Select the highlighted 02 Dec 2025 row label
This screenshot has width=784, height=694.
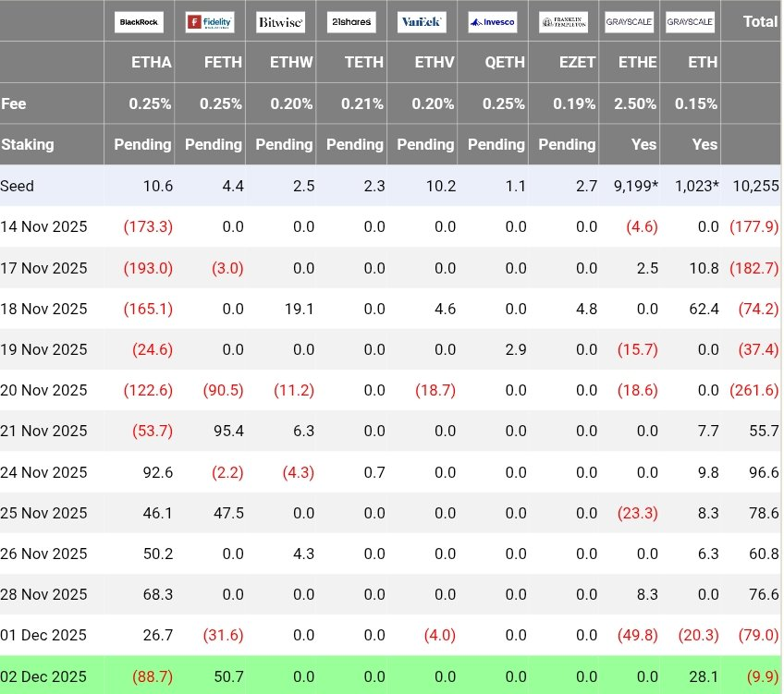43,676
